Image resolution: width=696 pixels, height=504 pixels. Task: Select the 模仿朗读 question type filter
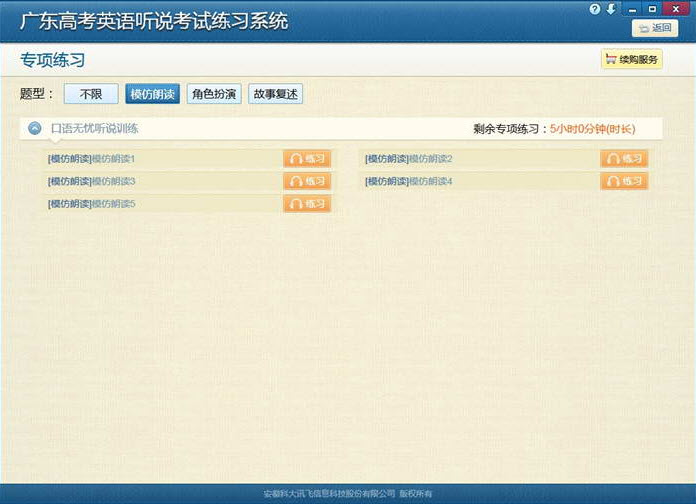152,94
